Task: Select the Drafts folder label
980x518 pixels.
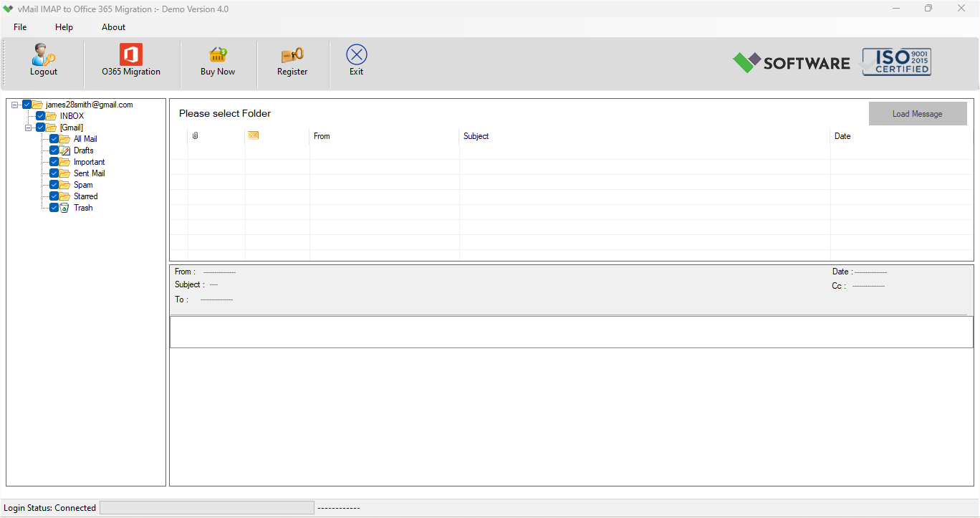Action: tap(84, 150)
